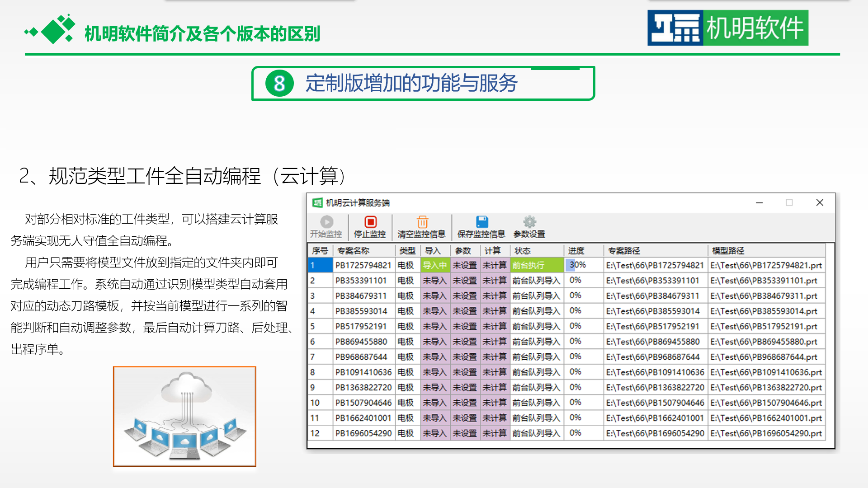Click heading 机明软件简介及各个版本的区别
868x488 pixels.
(x=203, y=33)
